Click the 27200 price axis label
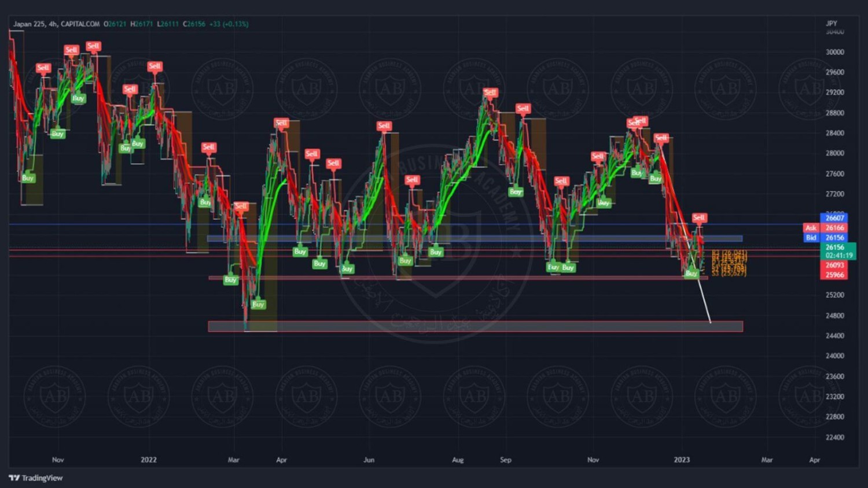This screenshot has width=868, height=488. [834, 194]
